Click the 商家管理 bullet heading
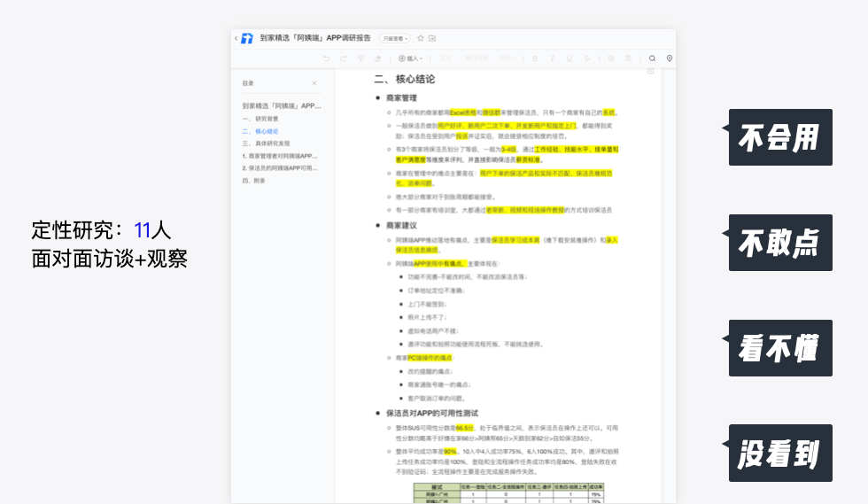This screenshot has height=504, width=868. [x=401, y=98]
